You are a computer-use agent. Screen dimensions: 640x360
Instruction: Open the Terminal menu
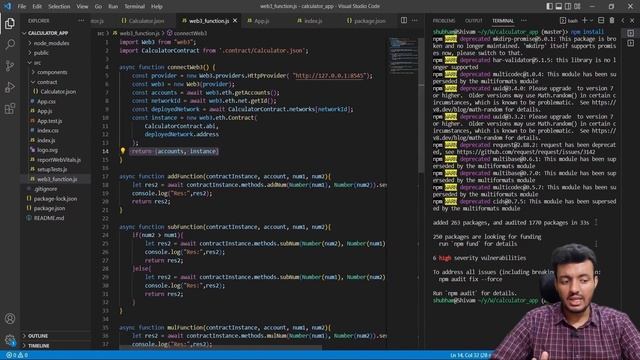pyautogui.click(x=134, y=6)
